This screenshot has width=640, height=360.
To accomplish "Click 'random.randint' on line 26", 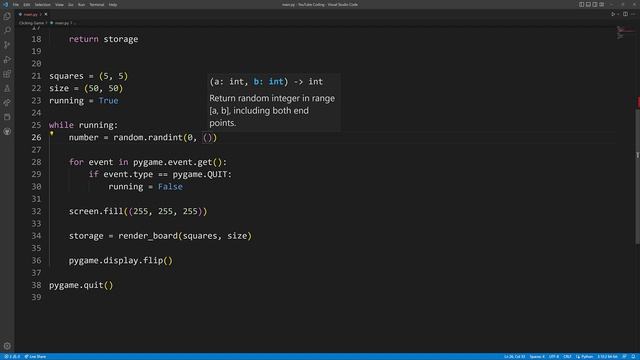I will click(x=148, y=138).
